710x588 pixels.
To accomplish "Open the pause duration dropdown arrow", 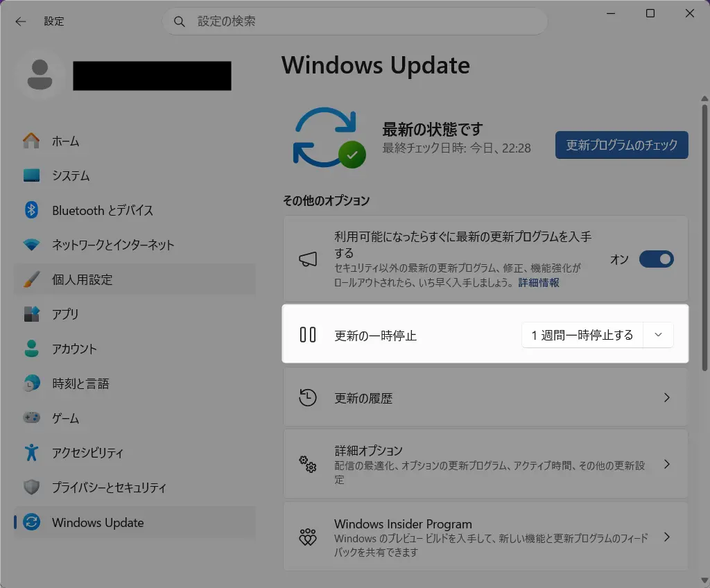I will tap(659, 335).
